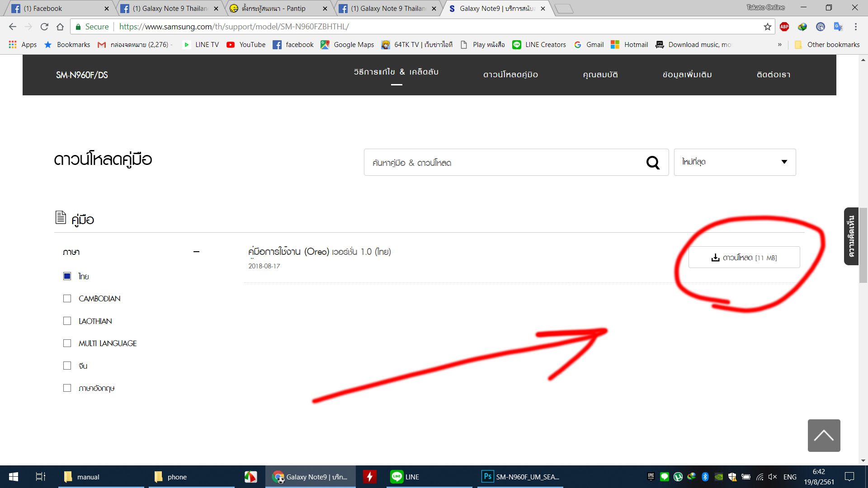Close the Pantip browser tab
Screen dimensions: 868x488
click(325, 9)
